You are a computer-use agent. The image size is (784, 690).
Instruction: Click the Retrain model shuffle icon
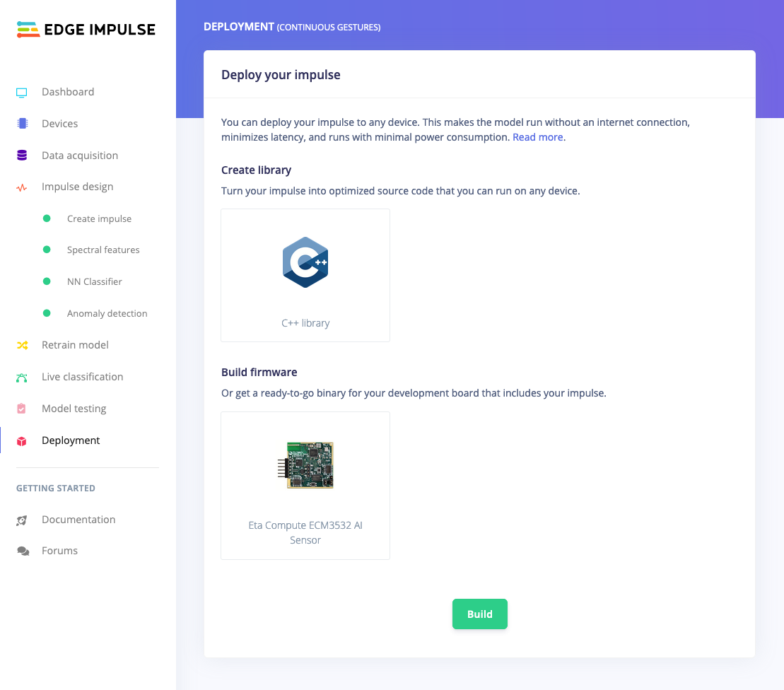(22, 346)
